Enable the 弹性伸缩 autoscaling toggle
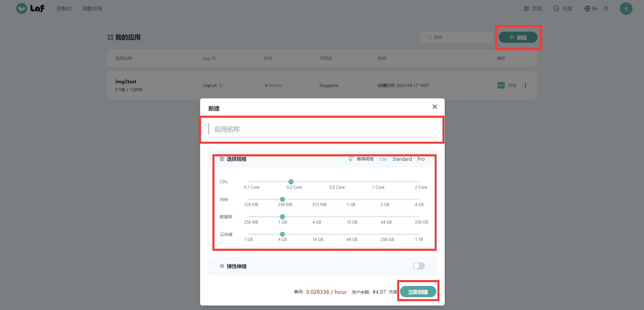644x310 pixels. 418,266
